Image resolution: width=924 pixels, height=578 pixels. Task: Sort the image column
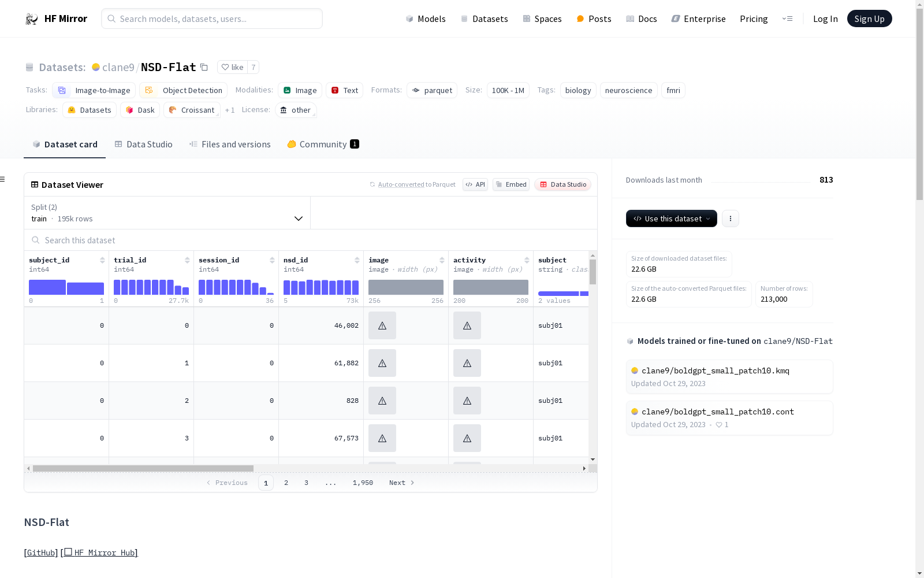(442, 260)
